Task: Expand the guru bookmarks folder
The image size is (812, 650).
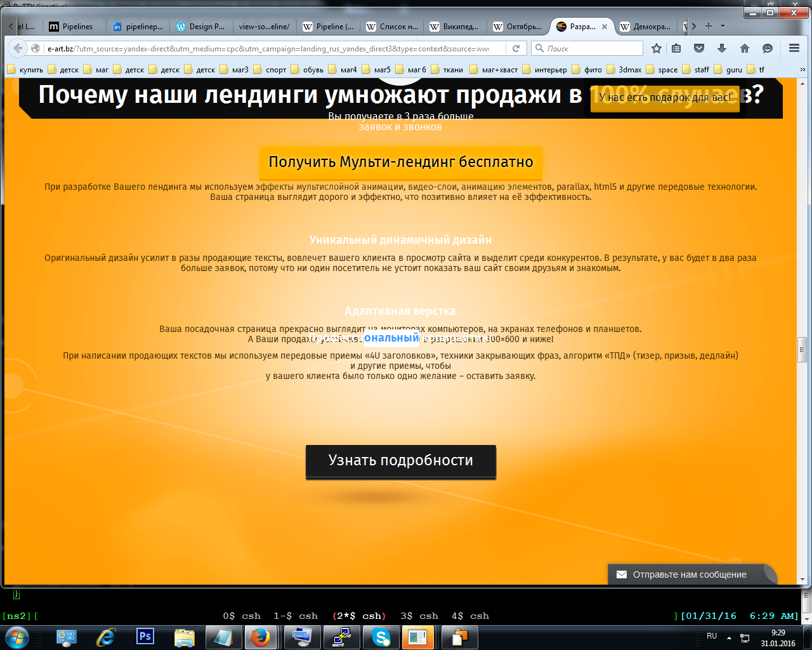Action: point(728,70)
